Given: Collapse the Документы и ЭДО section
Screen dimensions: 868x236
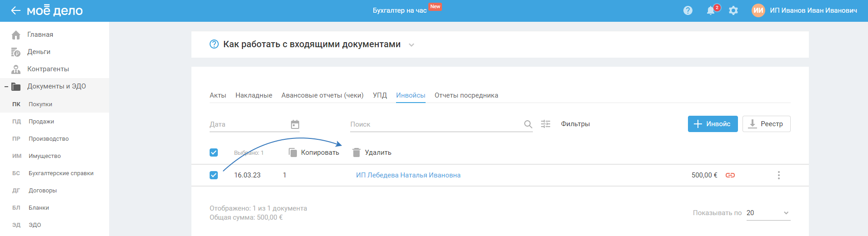Looking at the screenshot, I should coord(6,86).
